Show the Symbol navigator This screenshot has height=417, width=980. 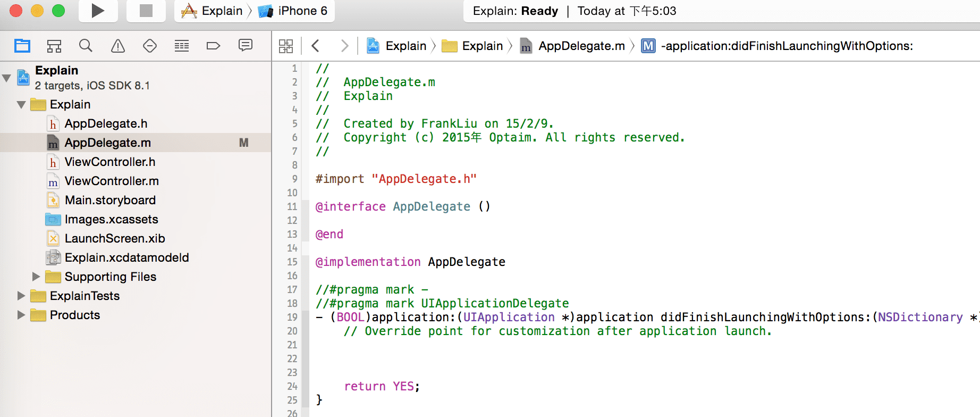tap(54, 46)
